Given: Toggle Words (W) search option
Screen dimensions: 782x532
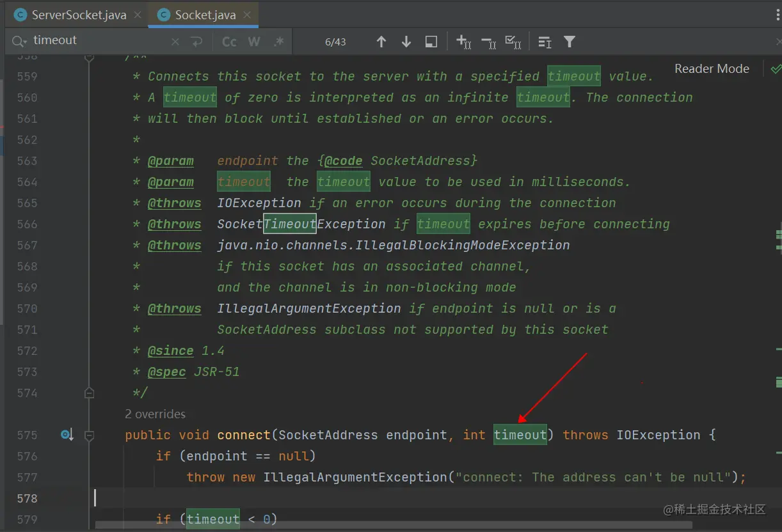Looking at the screenshot, I should click(x=254, y=42).
